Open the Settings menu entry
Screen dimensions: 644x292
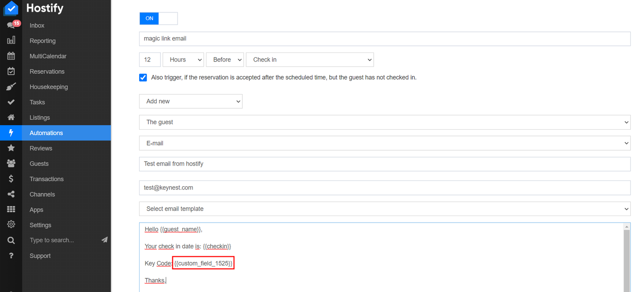coord(40,225)
